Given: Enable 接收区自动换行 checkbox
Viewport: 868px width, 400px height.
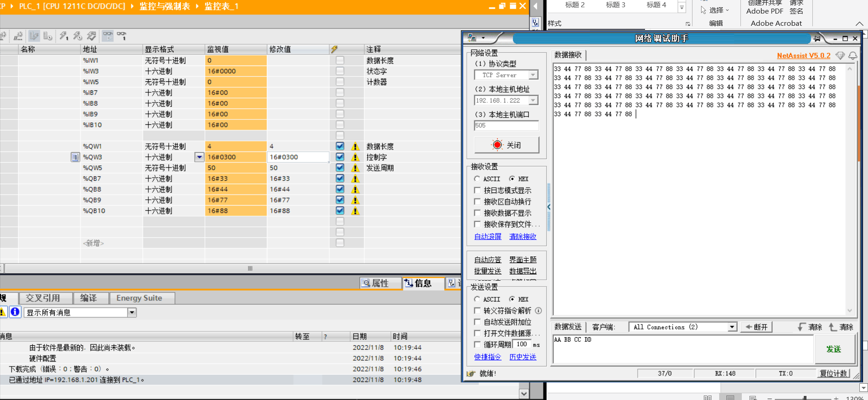Looking at the screenshot, I should [x=477, y=202].
